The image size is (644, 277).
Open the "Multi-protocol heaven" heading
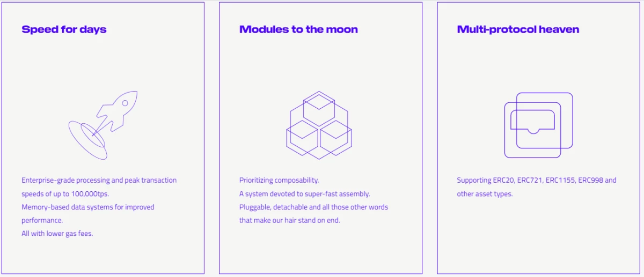point(518,29)
